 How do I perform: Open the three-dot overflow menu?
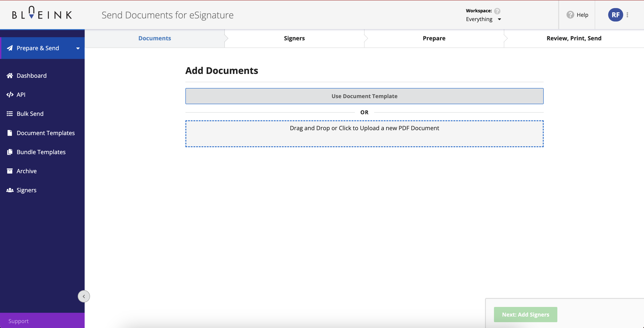click(628, 15)
